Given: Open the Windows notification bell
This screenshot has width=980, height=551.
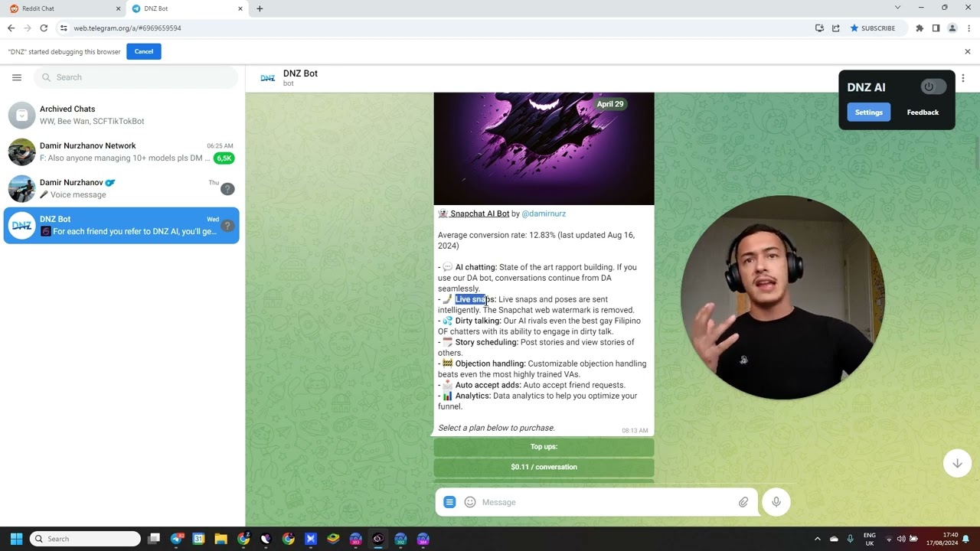Looking at the screenshot, I should click(966, 539).
